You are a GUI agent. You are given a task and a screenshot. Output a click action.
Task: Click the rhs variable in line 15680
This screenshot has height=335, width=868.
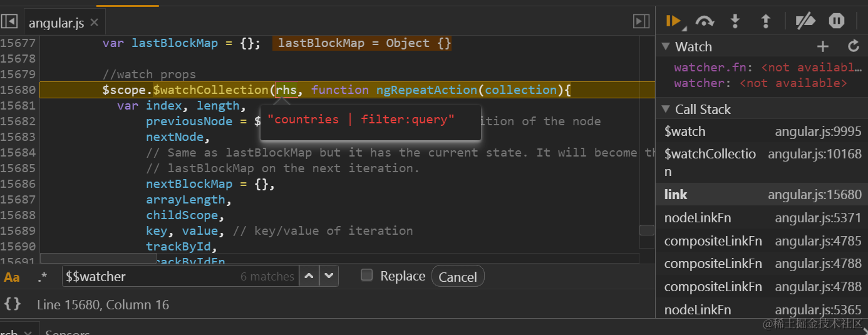[286, 90]
